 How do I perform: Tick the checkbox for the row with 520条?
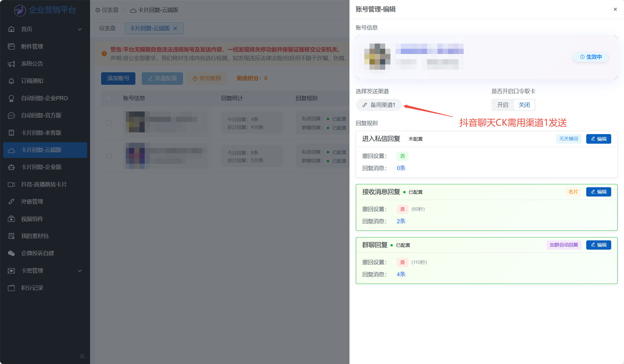tap(109, 156)
